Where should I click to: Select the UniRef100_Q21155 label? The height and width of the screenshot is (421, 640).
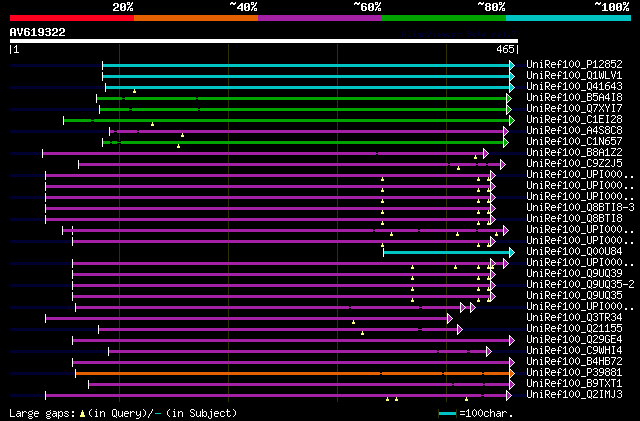(x=574, y=329)
